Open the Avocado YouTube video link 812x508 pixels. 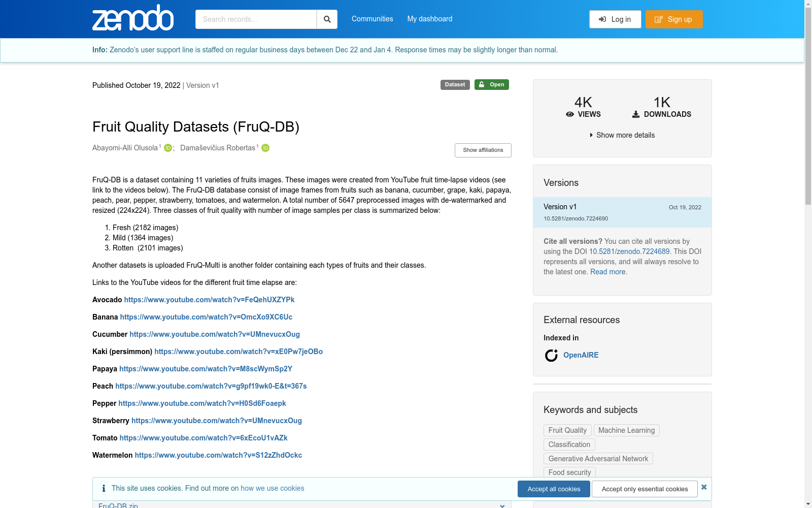[x=209, y=300]
